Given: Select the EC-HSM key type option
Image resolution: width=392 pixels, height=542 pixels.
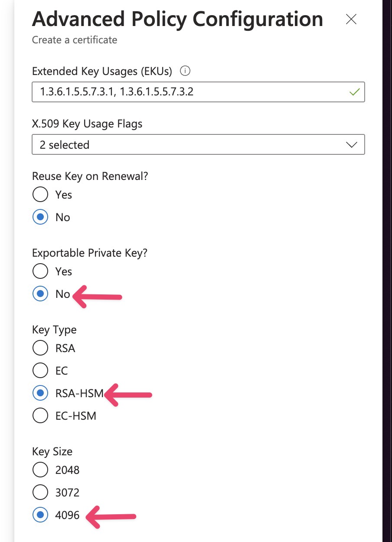Looking at the screenshot, I should [x=40, y=415].
